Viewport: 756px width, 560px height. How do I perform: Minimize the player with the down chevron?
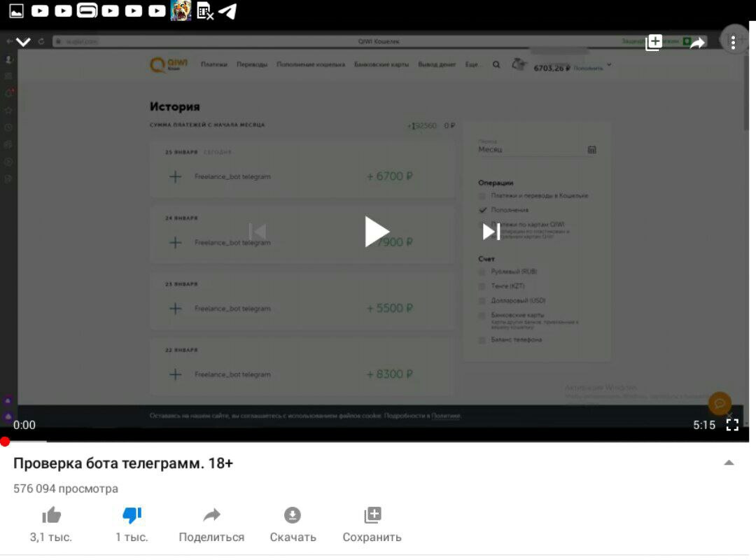(x=23, y=42)
